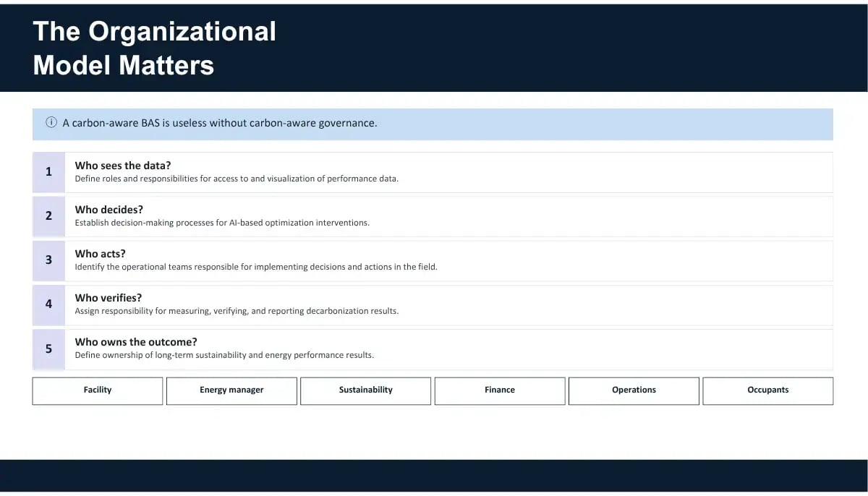Select the number 3 badge
Viewport: 868px width, 496px height.
click(x=48, y=260)
